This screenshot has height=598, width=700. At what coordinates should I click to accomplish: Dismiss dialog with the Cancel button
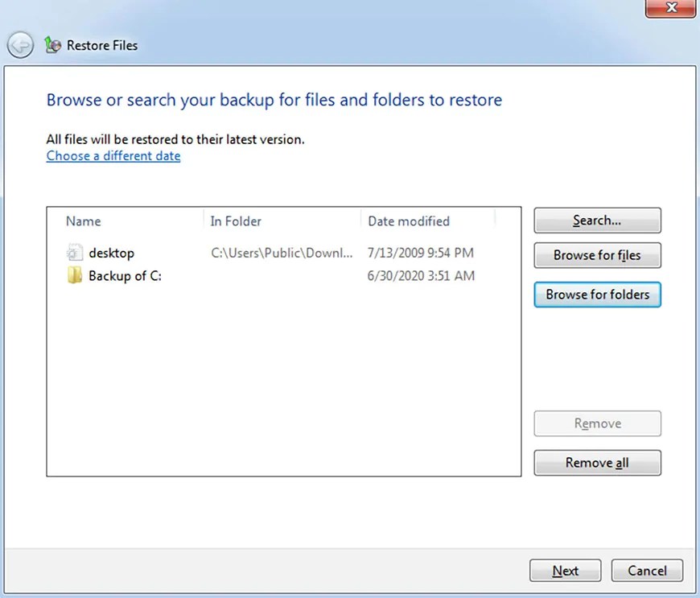pos(647,570)
